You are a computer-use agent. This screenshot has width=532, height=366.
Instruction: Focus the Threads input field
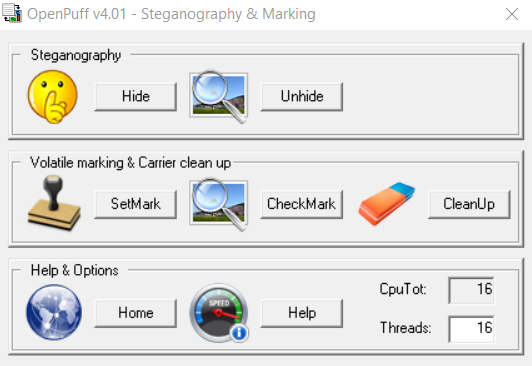tap(471, 328)
